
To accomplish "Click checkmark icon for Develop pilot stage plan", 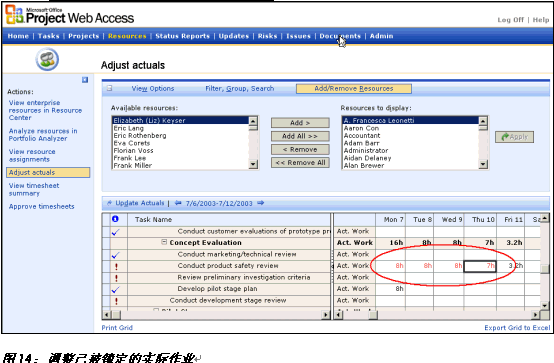I will 116,289.
